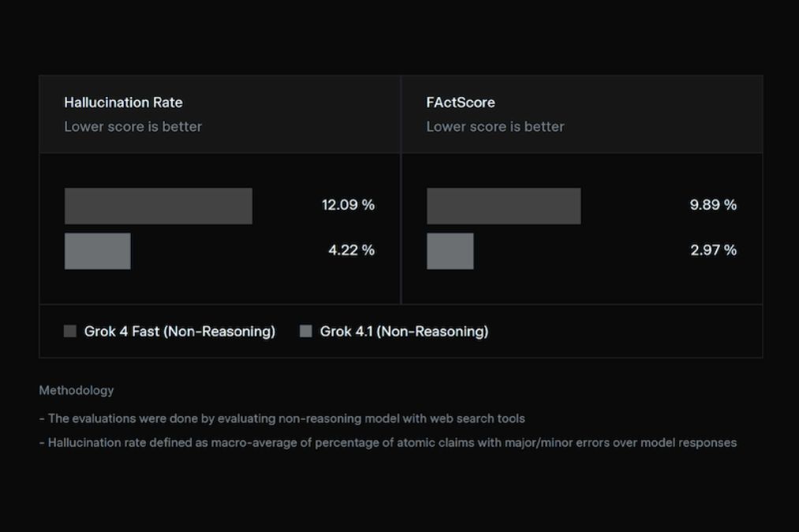Click the Methodology heading
The width and height of the screenshot is (799, 532).
77,390
